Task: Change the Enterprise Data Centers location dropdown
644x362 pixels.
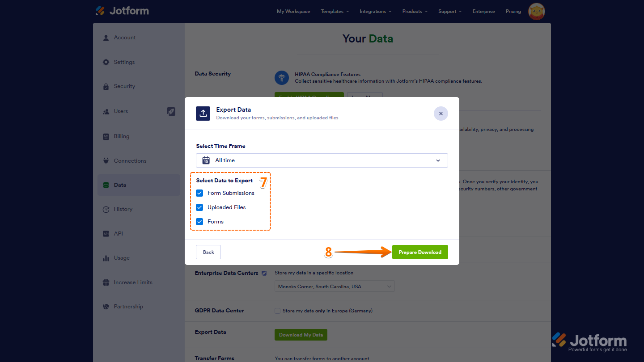Action: [334, 286]
